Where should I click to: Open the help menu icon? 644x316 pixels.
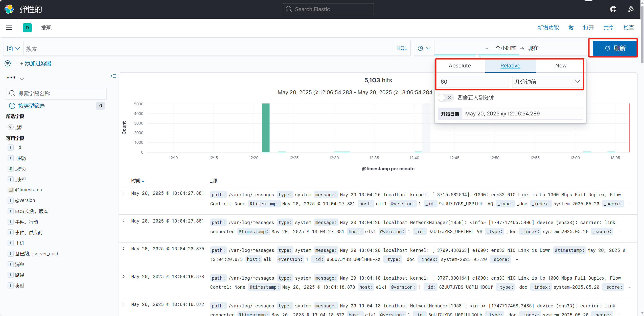click(x=613, y=9)
